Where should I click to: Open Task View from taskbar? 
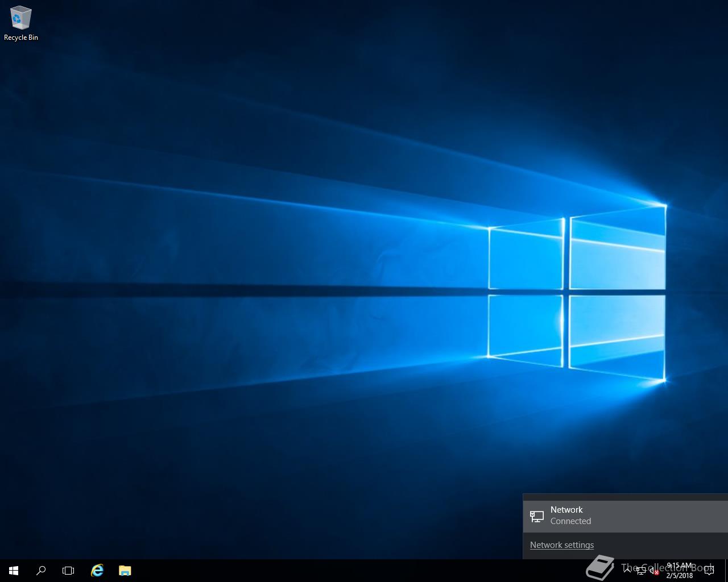tap(68, 571)
